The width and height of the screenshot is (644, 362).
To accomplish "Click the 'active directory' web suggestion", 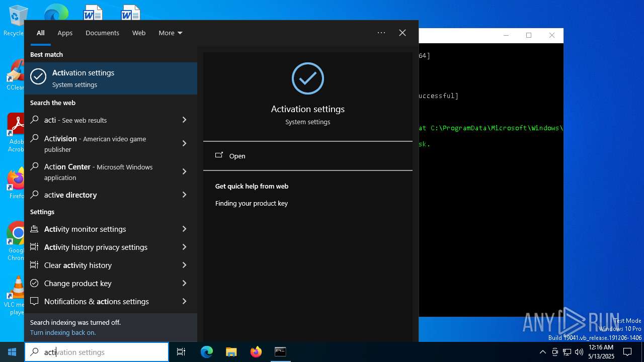I will (70, 195).
